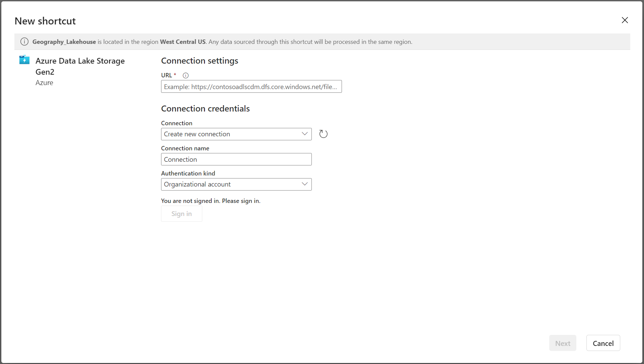
Task: Click the Geography_Lakehouse name in banner
Action: (64, 42)
